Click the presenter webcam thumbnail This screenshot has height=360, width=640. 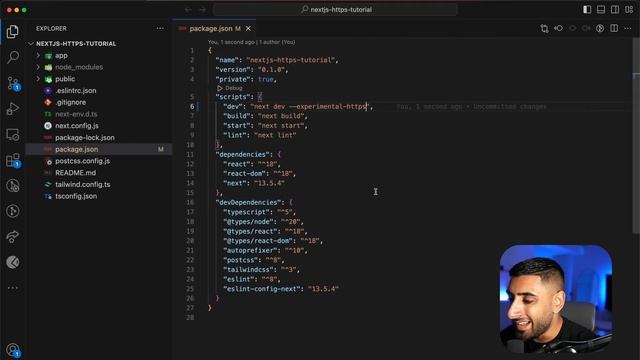[x=556, y=299]
